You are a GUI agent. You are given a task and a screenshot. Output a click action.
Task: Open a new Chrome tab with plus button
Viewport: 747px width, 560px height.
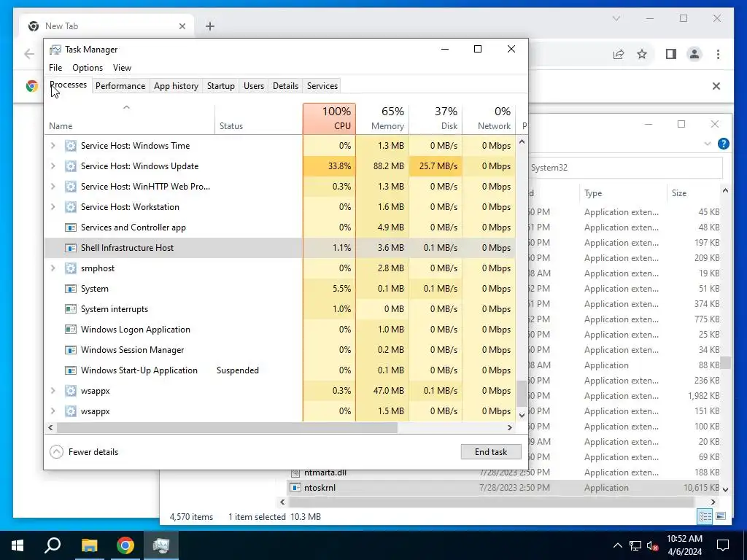click(210, 26)
